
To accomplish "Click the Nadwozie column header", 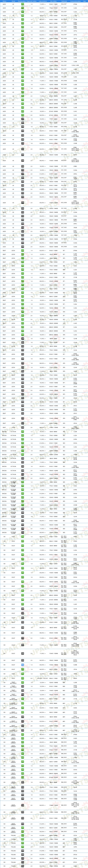I will pyautogui.click(x=64, y=1).
